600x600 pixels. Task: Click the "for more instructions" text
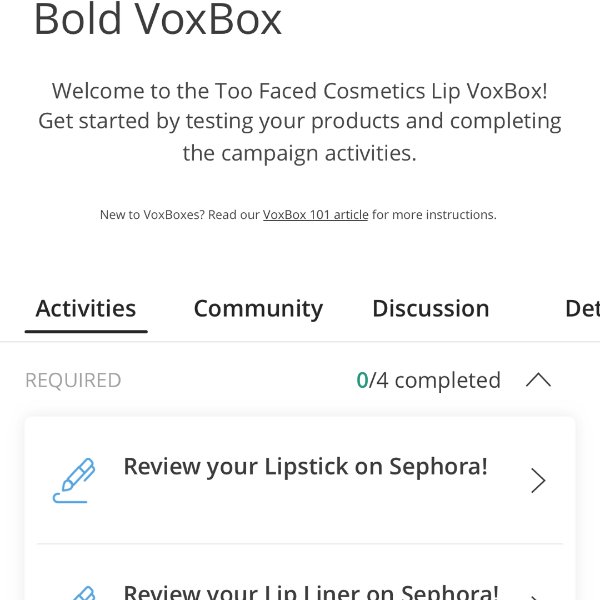434,215
